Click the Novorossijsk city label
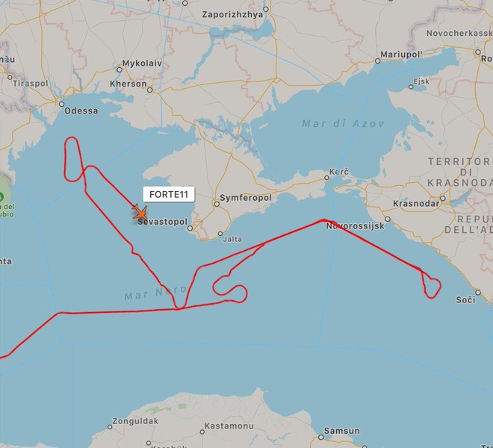This screenshot has height=448, width=493. coord(355,226)
